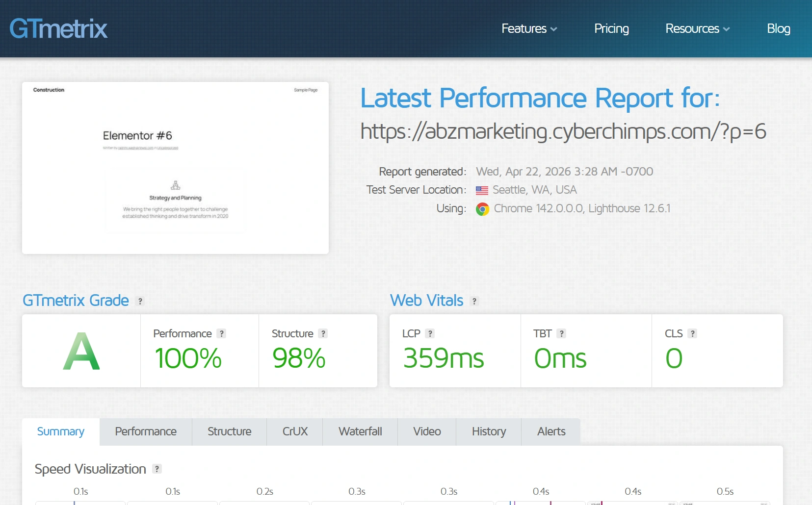Image resolution: width=812 pixels, height=505 pixels.
Task: Click the Seattle, WA, USA location text
Action: [x=535, y=190]
